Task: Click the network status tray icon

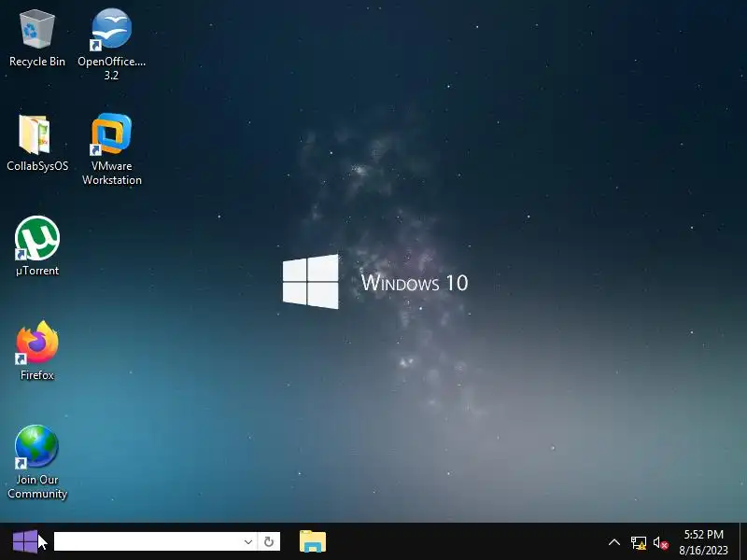Action: (639, 542)
